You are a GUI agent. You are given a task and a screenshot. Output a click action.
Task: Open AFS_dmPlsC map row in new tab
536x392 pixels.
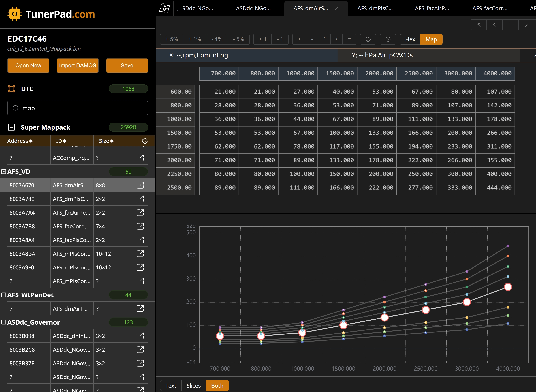coord(140,199)
